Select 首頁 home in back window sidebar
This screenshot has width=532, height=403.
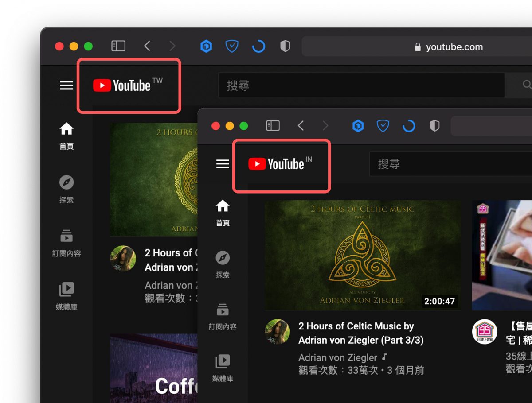(66, 136)
